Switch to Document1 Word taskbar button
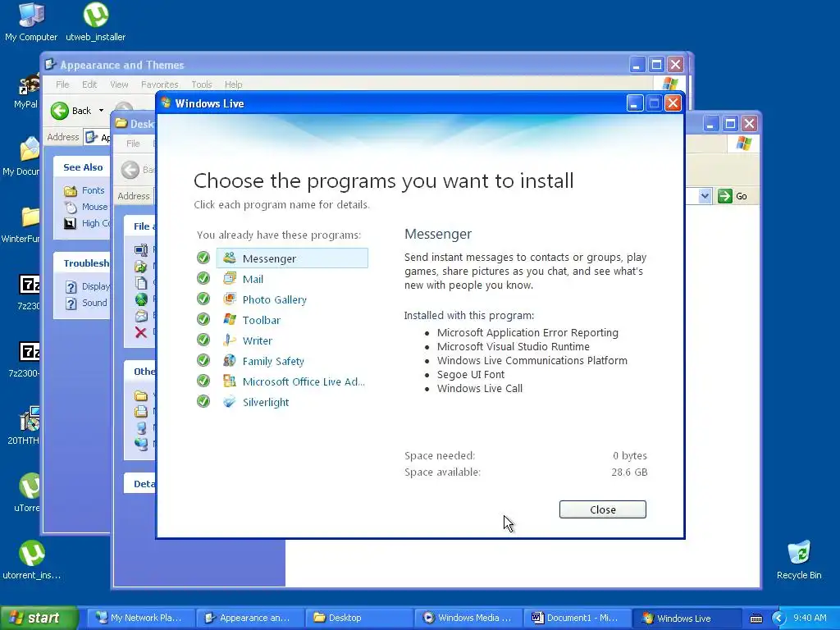The height and width of the screenshot is (630, 840). (577, 618)
